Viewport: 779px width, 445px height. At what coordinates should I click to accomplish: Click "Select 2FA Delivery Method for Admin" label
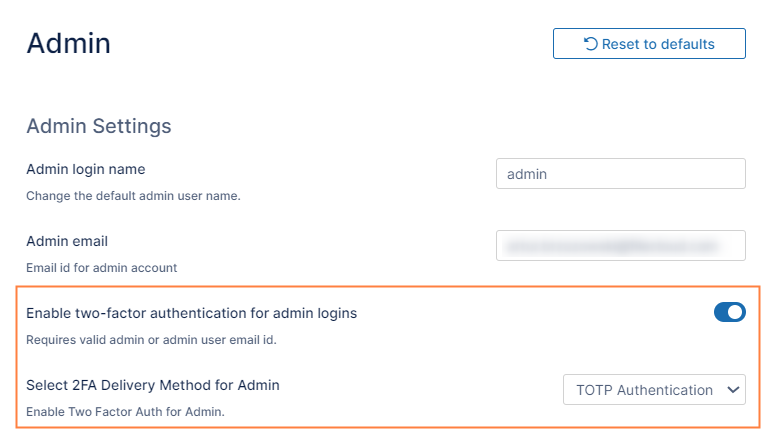[152, 385]
